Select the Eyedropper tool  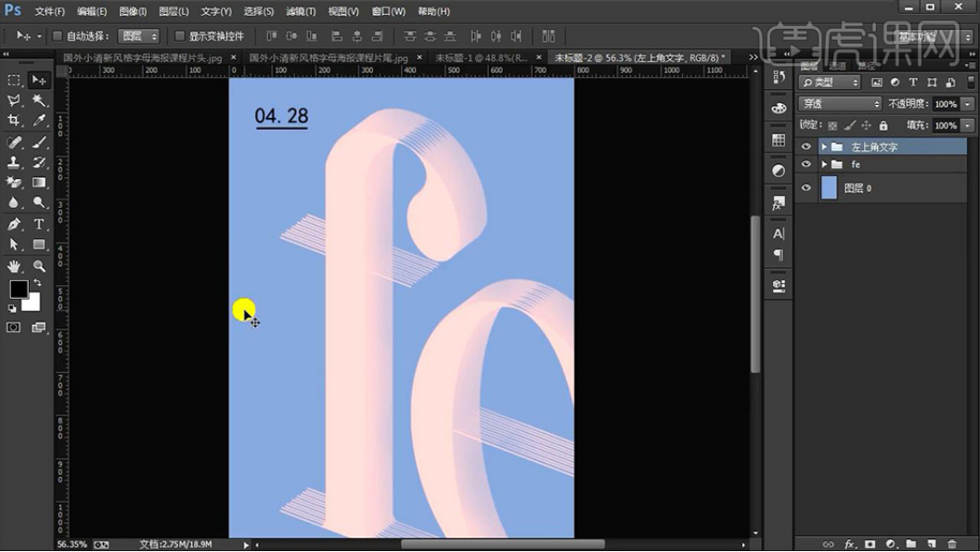39,120
